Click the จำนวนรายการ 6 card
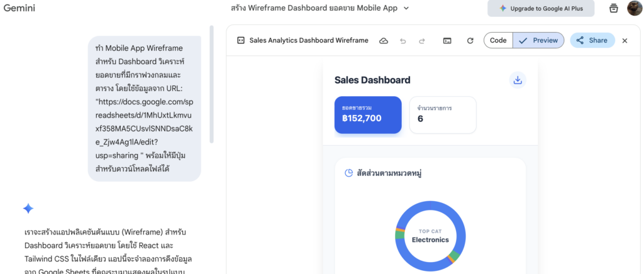This screenshot has height=274, width=644. point(443,115)
